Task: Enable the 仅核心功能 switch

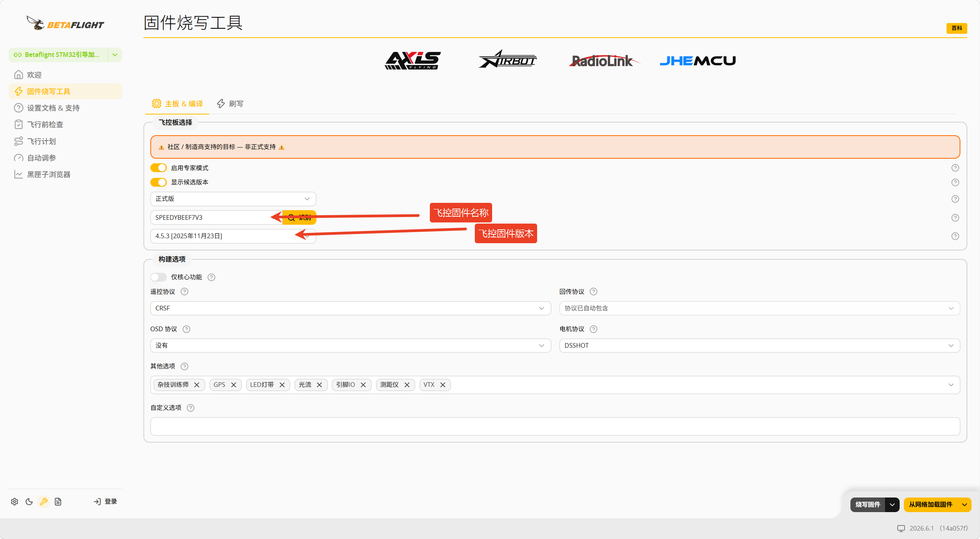Action: [158, 277]
